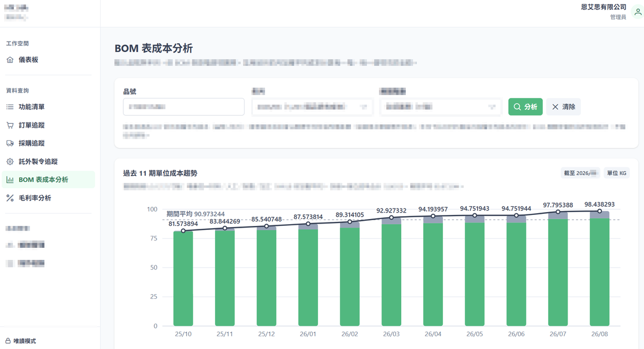Open 毛利率分析 menu item
The width and height of the screenshot is (644, 349).
click(x=49, y=198)
